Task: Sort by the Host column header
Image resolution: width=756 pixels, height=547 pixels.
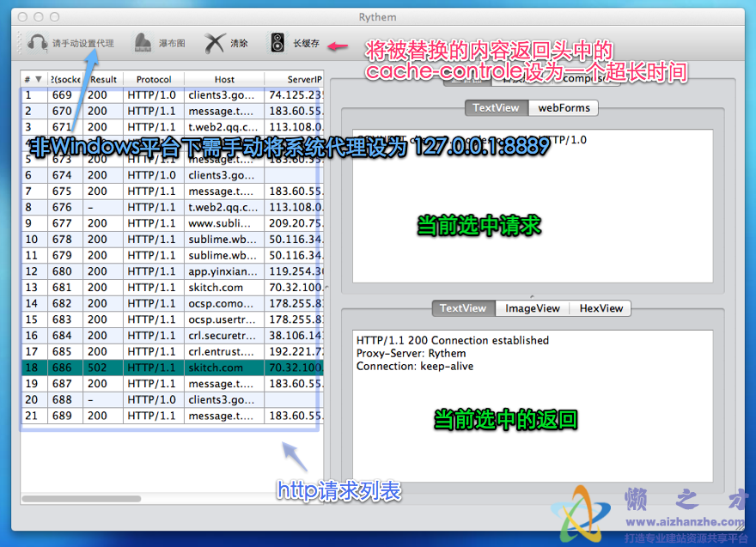Action: [x=224, y=80]
